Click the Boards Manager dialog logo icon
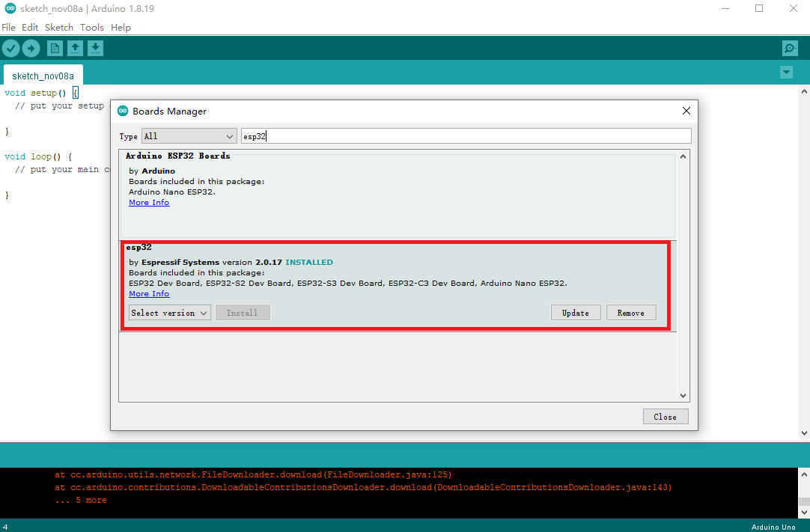810x532 pixels. pos(123,111)
